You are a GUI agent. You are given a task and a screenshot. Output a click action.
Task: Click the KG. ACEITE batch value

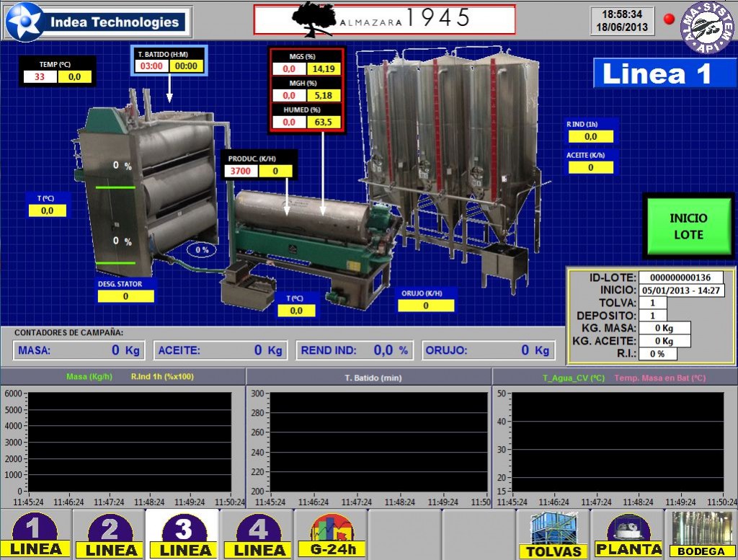click(664, 341)
